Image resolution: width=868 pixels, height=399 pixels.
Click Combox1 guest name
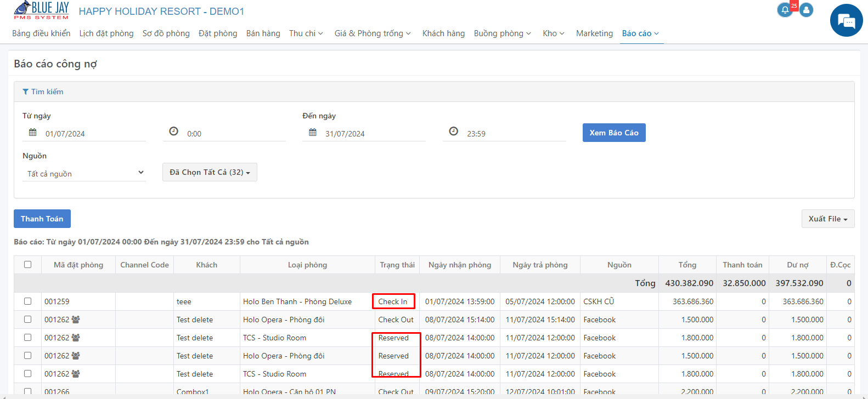pos(193,392)
